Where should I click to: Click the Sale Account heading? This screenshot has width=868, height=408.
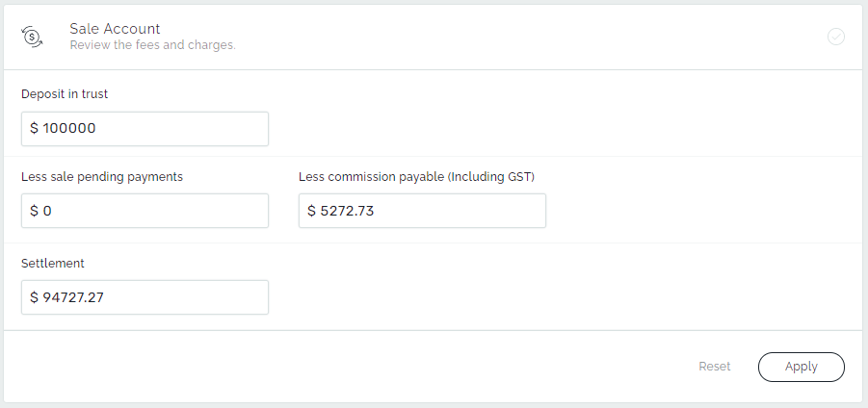[x=115, y=29]
